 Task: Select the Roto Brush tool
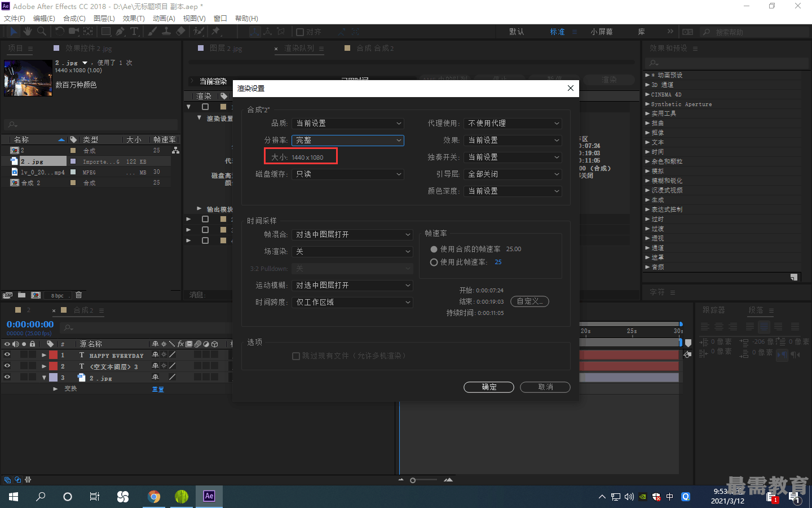pyautogui.click(x=199, y=32)
